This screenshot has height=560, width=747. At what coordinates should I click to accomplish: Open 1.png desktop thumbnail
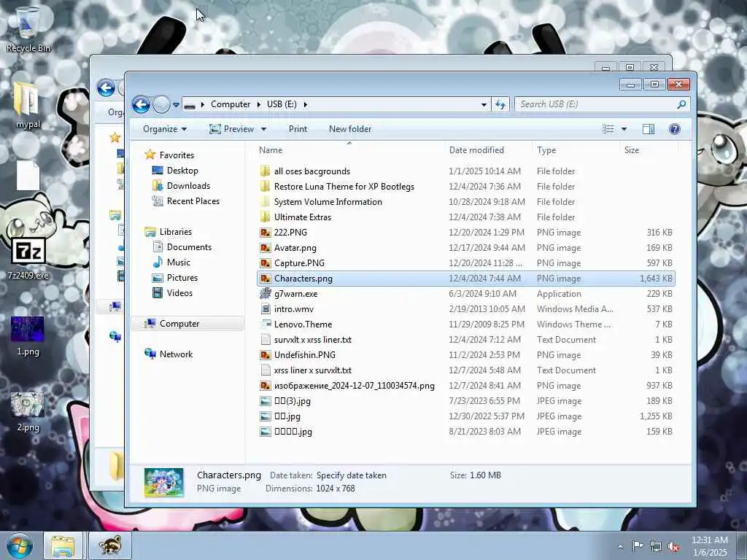[28, 335]
